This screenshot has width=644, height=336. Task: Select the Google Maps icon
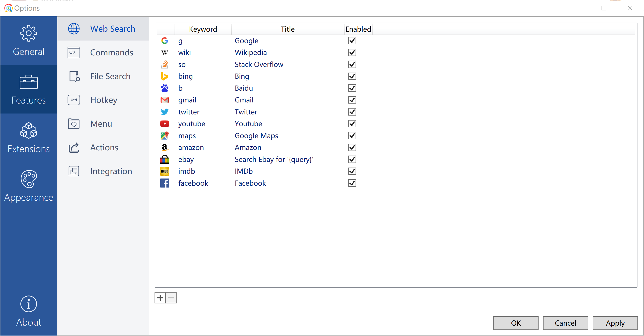pos(164,136)
